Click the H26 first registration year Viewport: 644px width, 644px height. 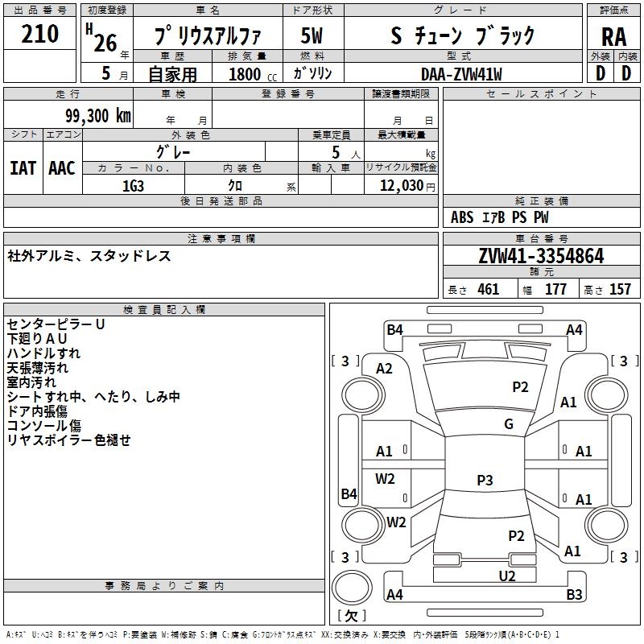coord(102,39)
